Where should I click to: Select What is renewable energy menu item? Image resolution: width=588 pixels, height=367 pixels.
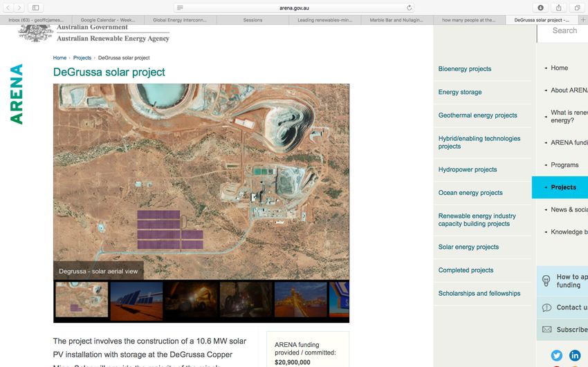tap(569, 117)
